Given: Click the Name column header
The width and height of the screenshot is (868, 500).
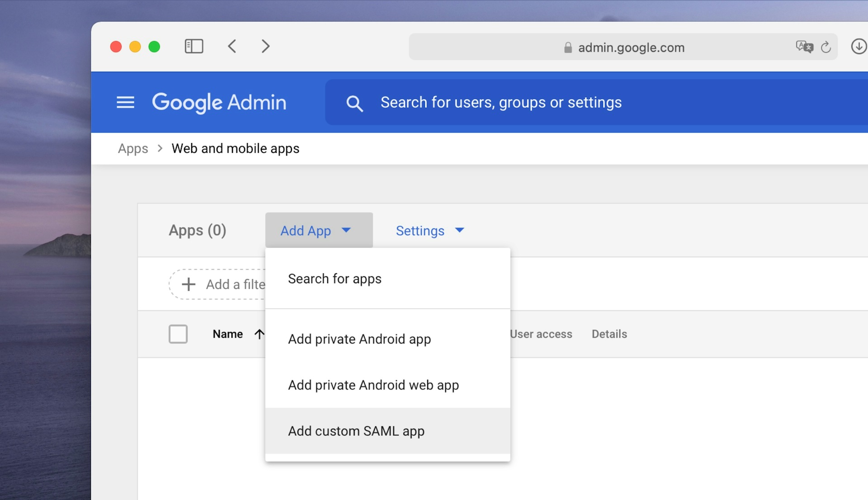Looking at the screenshot, I should coord(228,334).
